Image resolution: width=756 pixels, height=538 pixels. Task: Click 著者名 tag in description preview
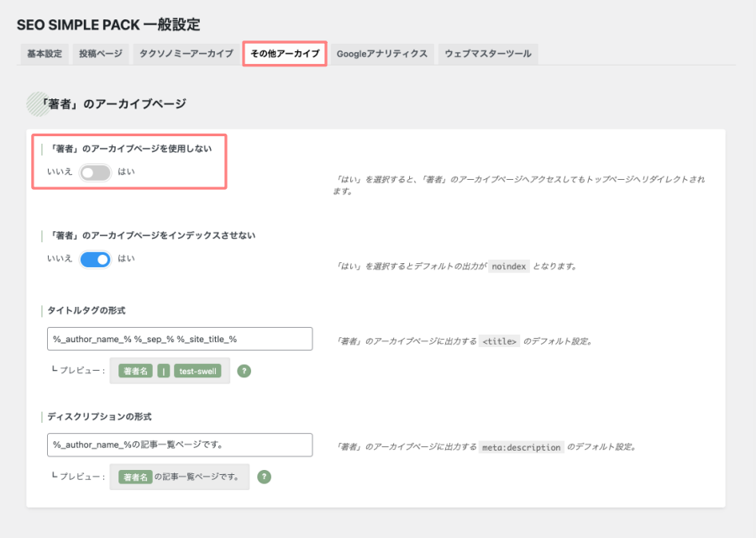135,477
